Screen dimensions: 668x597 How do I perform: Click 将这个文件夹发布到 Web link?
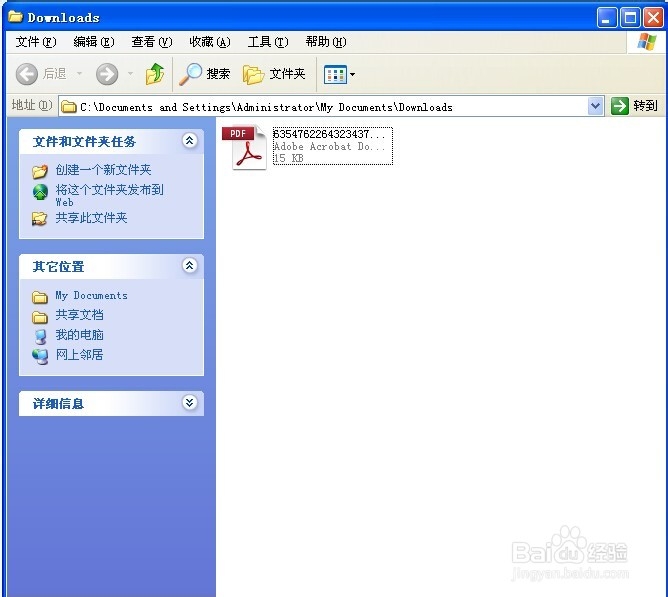pos(109,195)
